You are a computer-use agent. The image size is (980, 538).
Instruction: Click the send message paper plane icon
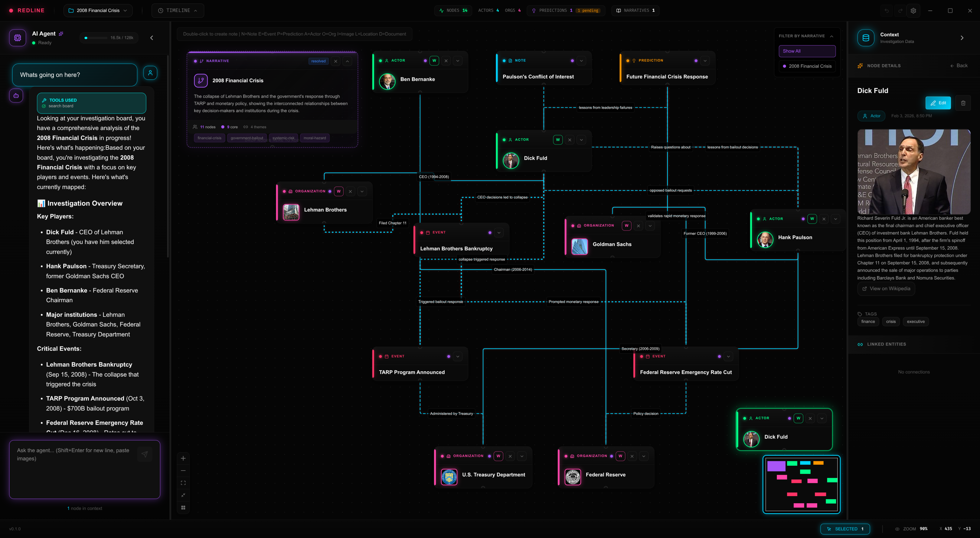click(x=145, y=454)
